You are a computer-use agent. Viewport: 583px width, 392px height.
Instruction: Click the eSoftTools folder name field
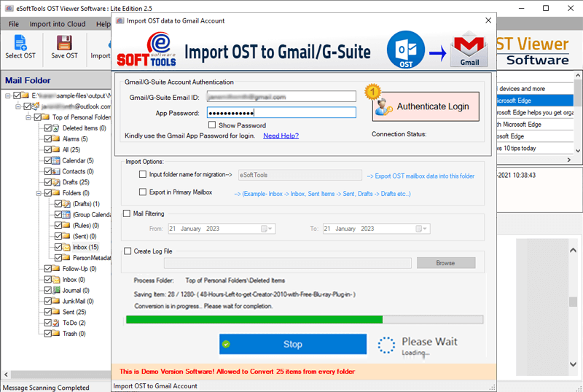click(300, 175)
